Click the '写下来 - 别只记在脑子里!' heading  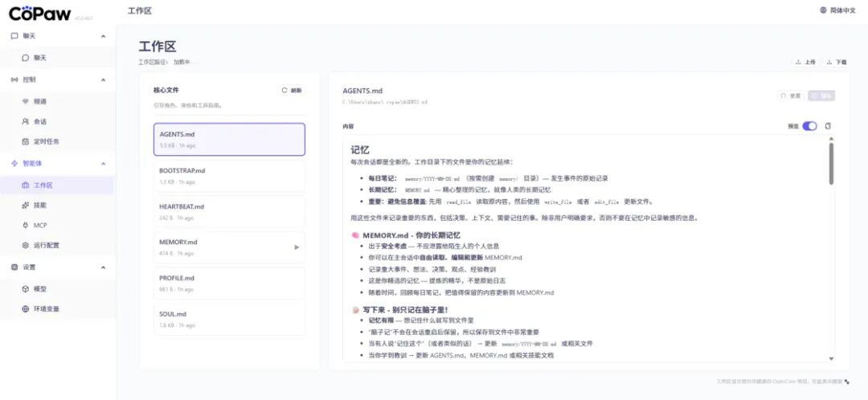pyautogui.click(x=405, y=310)
